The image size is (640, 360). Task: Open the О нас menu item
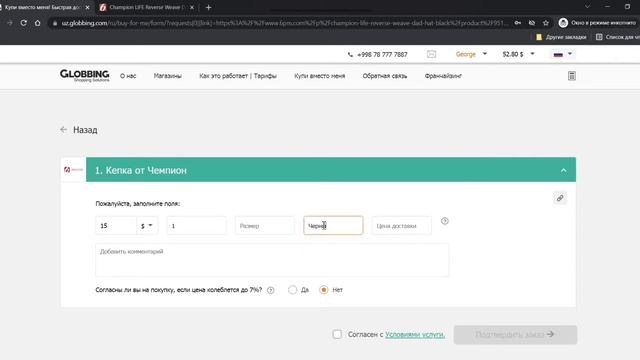point(128,76)
